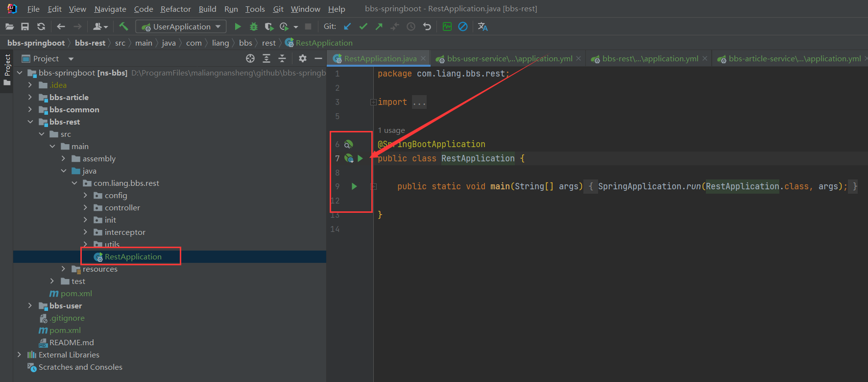Image resolution: width=868 pixels, height=382 pixels.
Task: Open the Refactor menu
Action: [x=175, y=9]
